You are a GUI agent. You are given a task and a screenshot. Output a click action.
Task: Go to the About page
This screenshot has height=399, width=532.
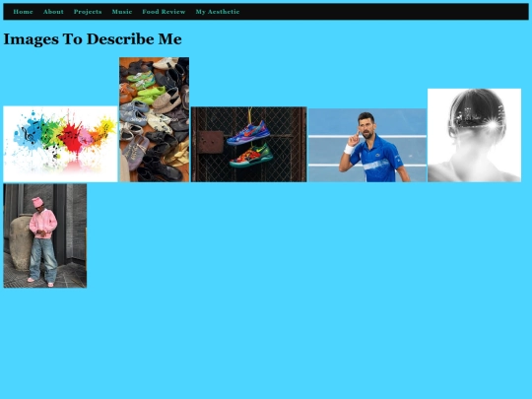coord(53,12)
